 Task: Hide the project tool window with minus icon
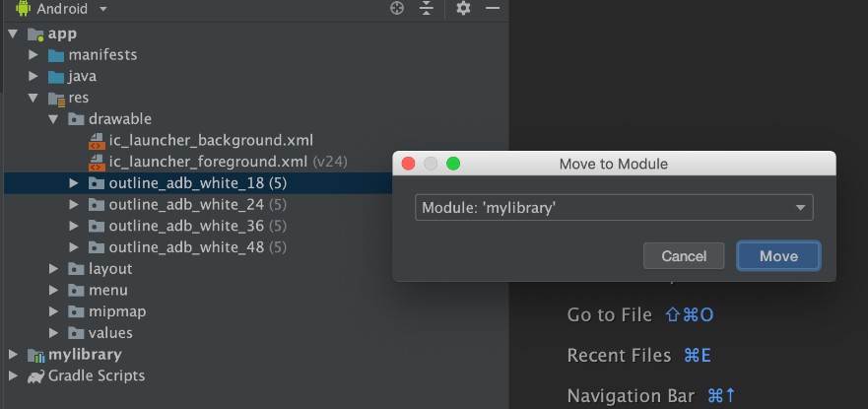point(493,8)
